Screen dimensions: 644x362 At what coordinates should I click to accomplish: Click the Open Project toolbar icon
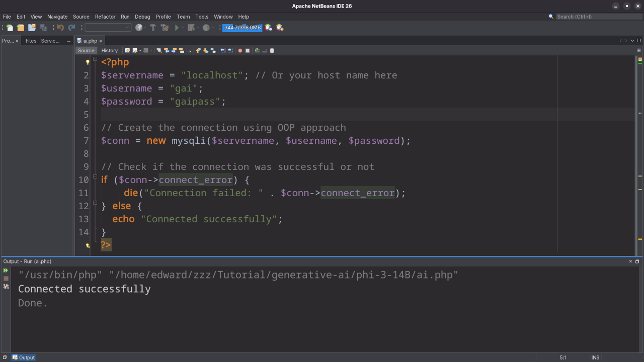32,28
